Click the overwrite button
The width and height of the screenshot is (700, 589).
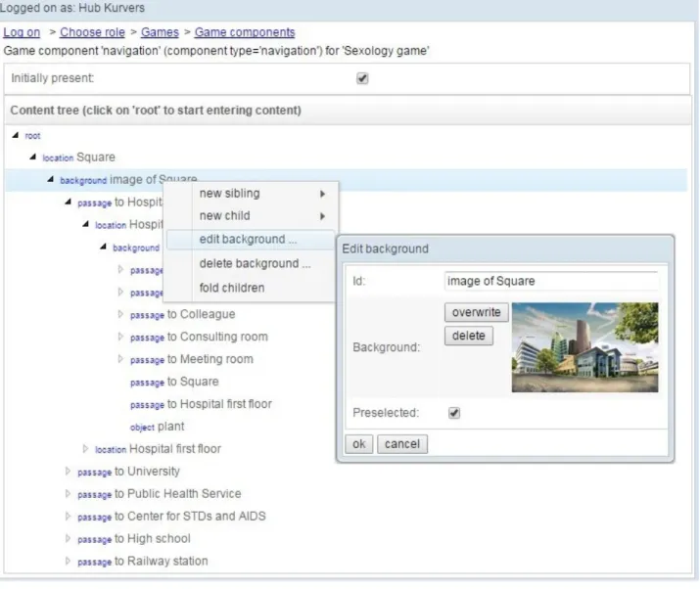[x=477, y=312]
